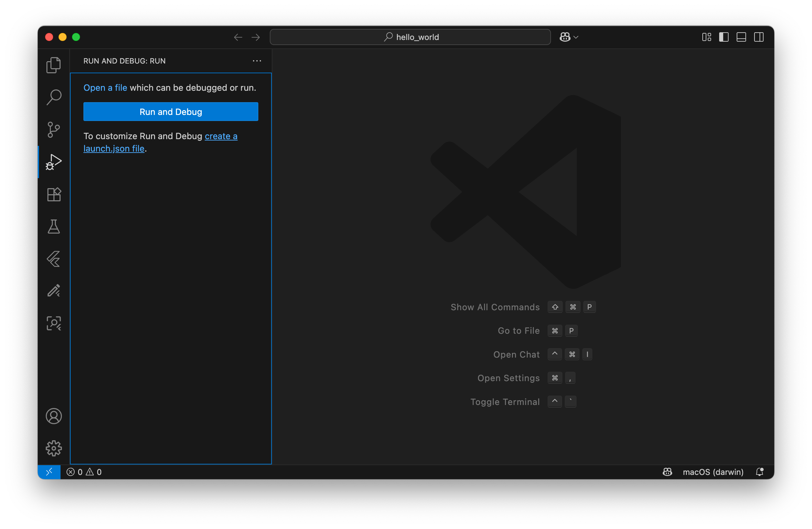Viewport: 812px width, 529px height.
Task: Open the Testing flask view
Action: pos(53,226)
